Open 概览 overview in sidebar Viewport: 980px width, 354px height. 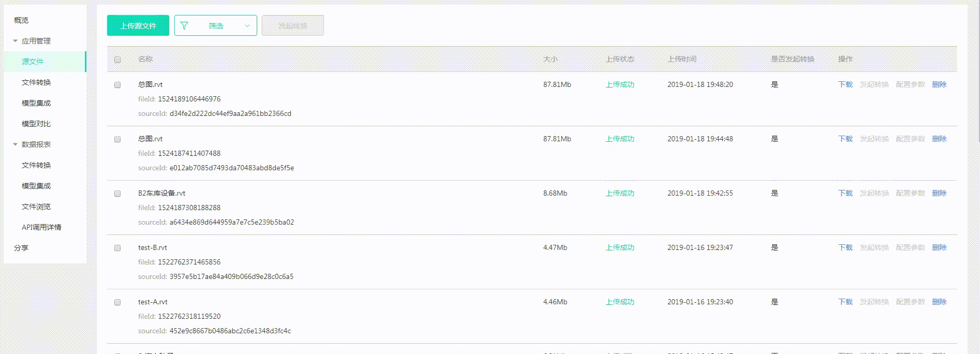(x=21, y=20)
